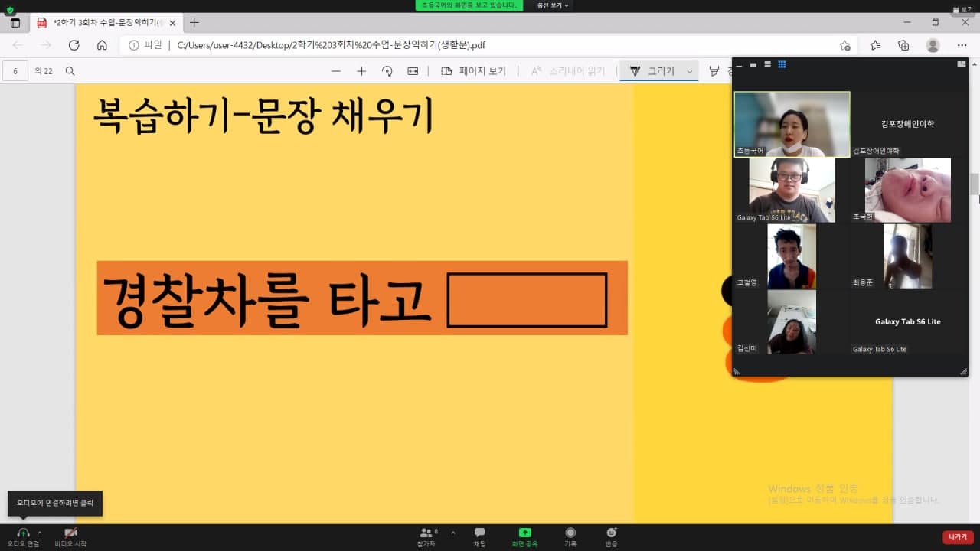This screenshot has height=551, width=980.
Task: Open the Edge settings three-dot menu
Action: point(962,45)
